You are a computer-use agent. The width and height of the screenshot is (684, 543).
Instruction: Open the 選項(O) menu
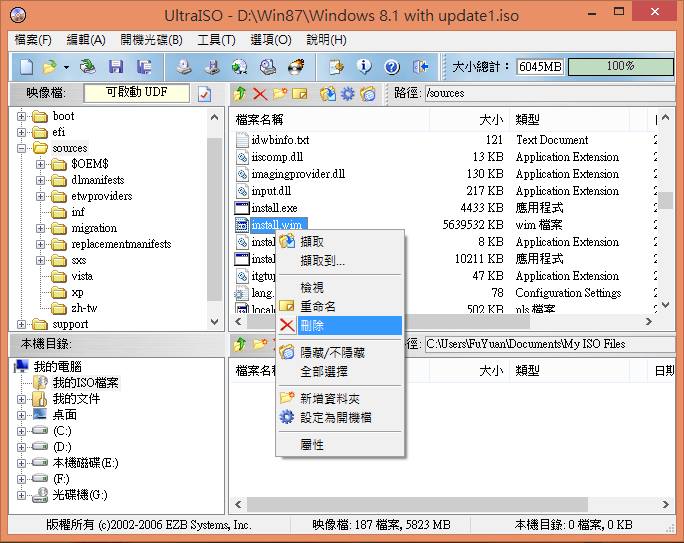(x=271, y=40)
